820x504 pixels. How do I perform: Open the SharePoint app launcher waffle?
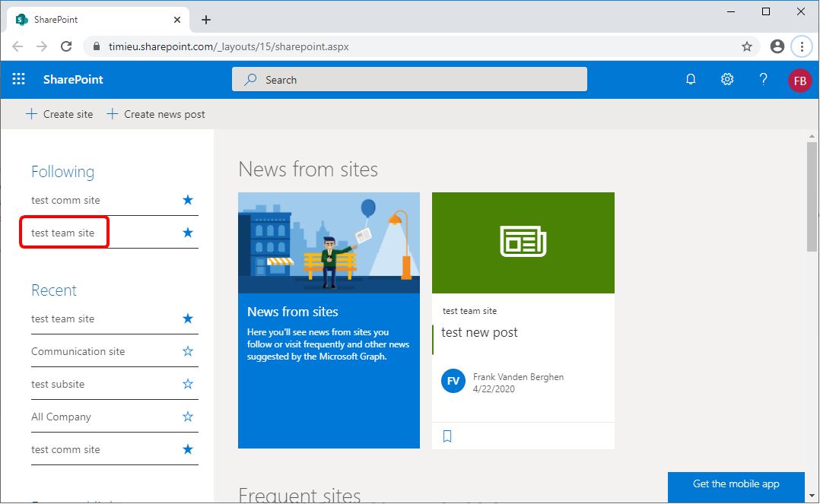[19, 79]
